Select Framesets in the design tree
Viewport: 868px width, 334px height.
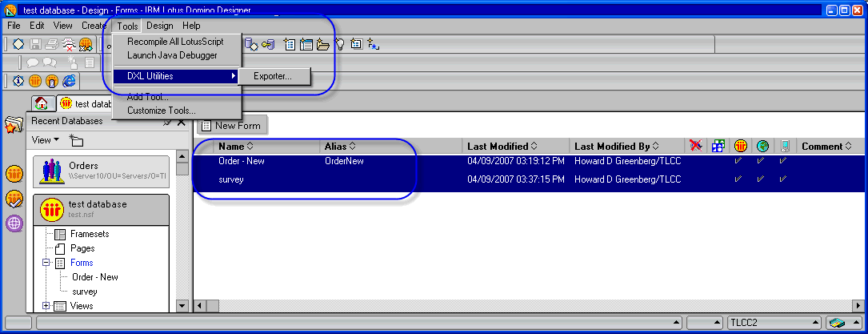click(x=89, y=234)
